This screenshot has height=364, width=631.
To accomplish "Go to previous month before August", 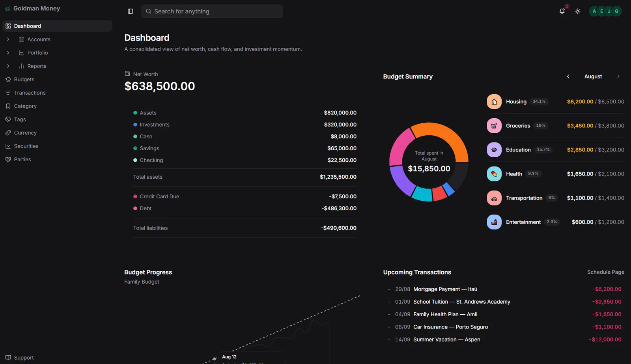I will click(568, 77).
